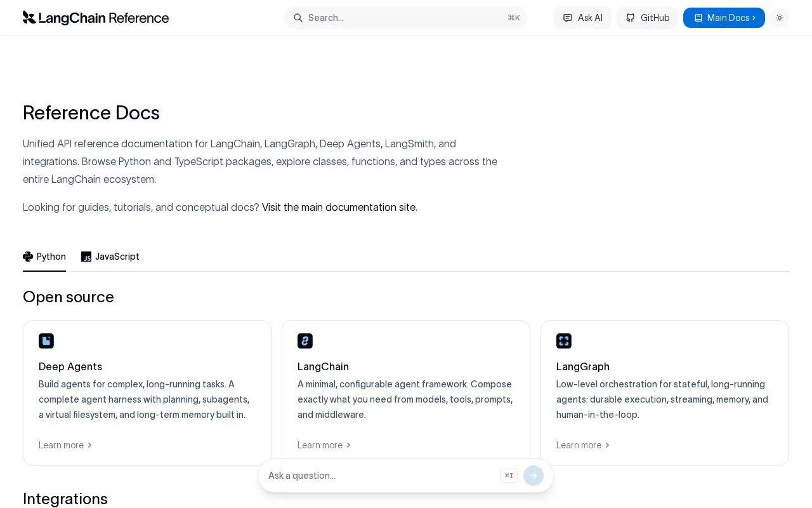The image size is (812, 508).
Task: Submit question with the arrow send button
Action: point(534,476)
